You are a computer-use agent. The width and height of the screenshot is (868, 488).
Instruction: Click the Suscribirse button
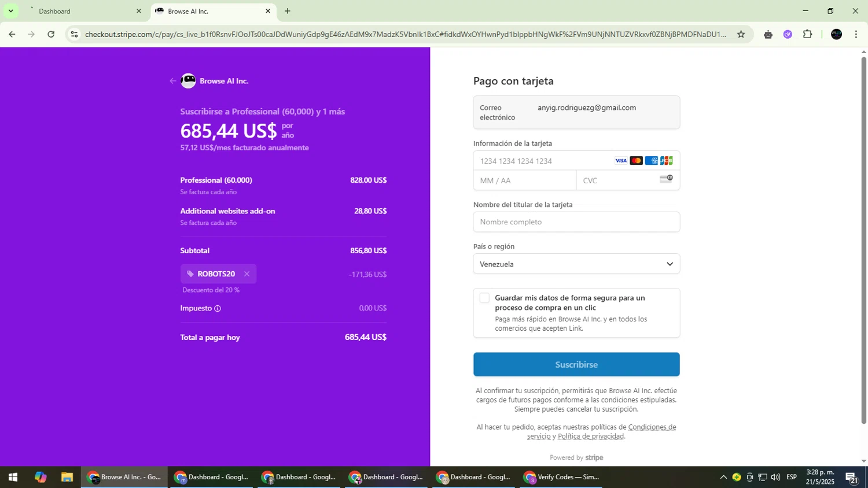pos(576,364)
